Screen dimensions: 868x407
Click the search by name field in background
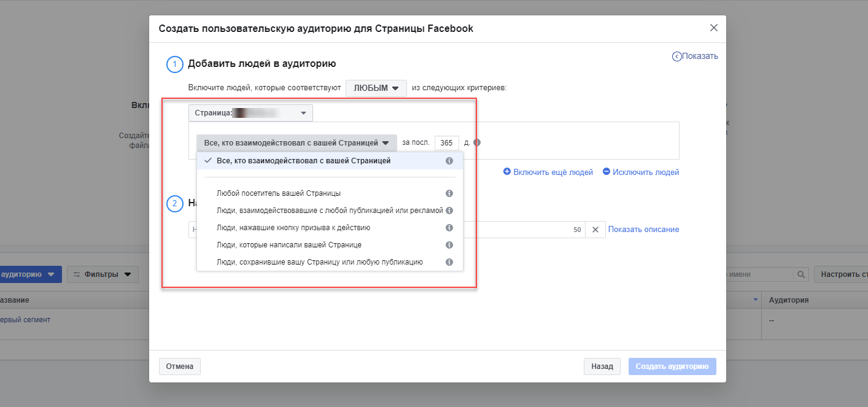coord(759,274)
